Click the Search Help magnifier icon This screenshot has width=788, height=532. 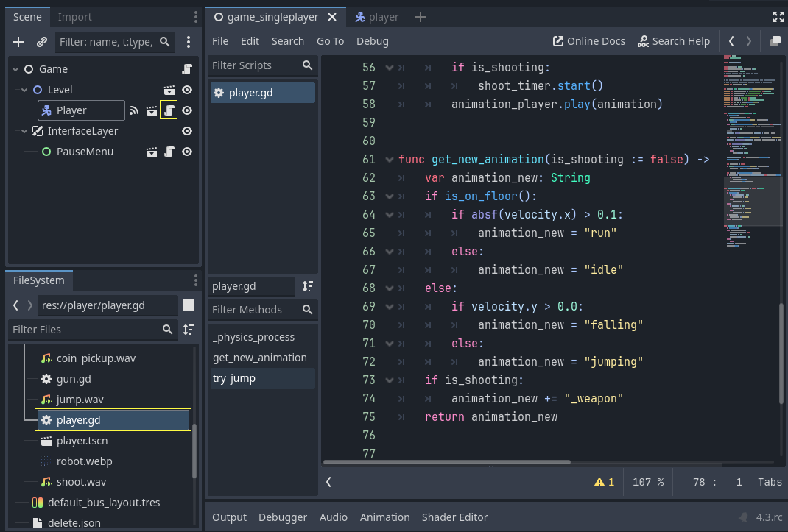644,41
